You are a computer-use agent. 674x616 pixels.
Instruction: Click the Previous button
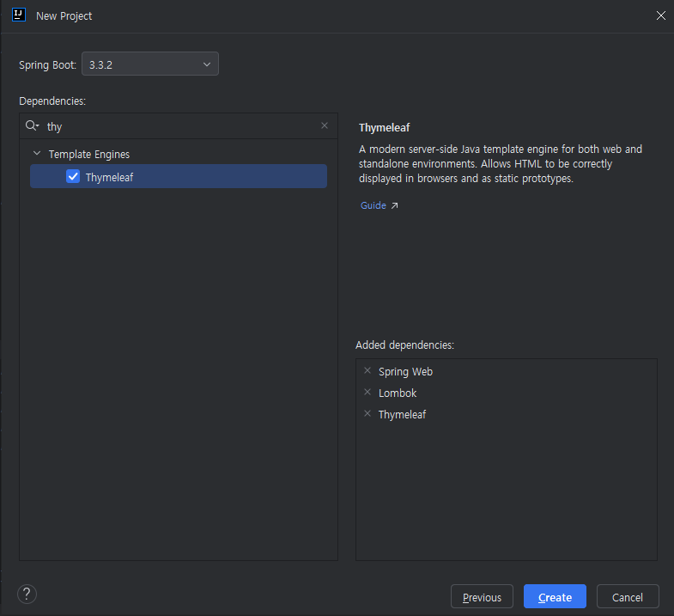pyautogui.click(x=482, y=596)
